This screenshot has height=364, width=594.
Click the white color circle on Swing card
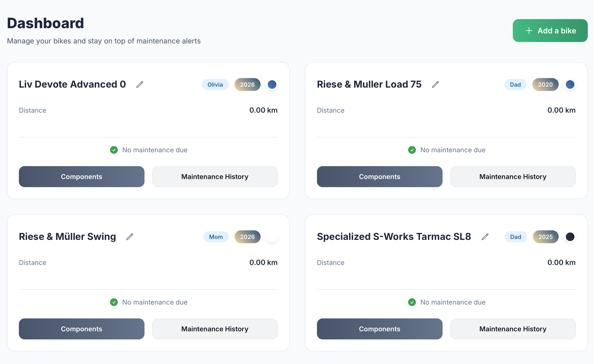coord(272,237)
